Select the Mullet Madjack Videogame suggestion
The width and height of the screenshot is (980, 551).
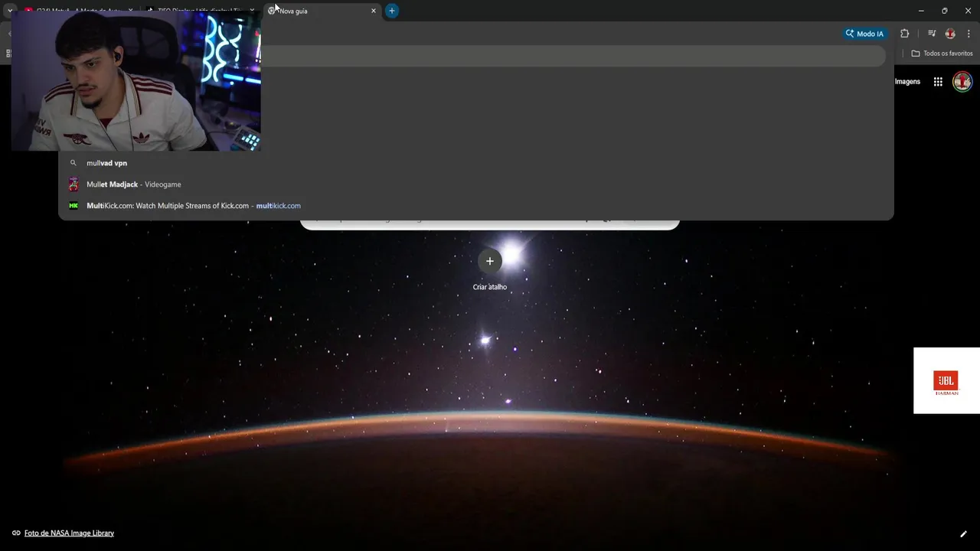[x=475, y=184]
